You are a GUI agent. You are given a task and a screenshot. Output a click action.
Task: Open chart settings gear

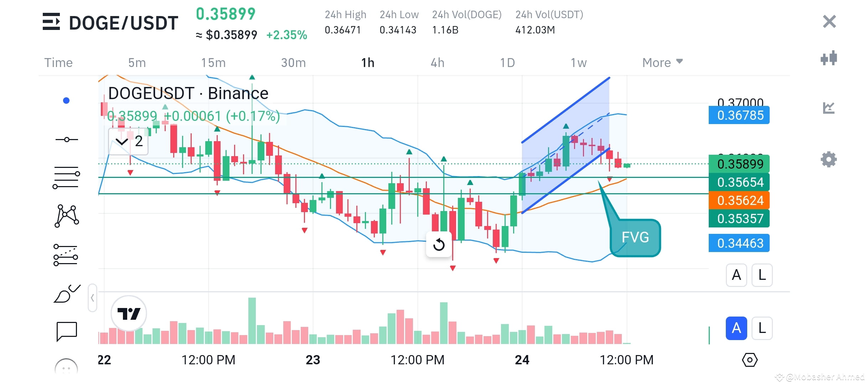[x=829, y=159]
